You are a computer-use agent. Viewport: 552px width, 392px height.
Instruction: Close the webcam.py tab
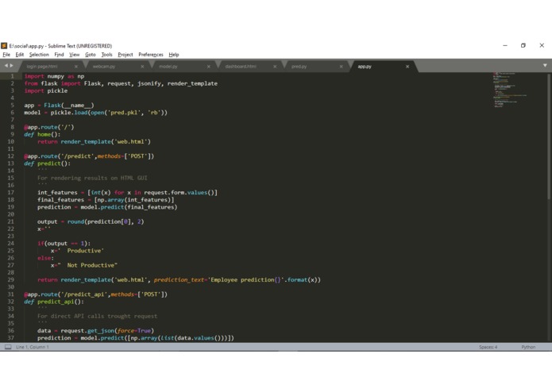[142, 67]
